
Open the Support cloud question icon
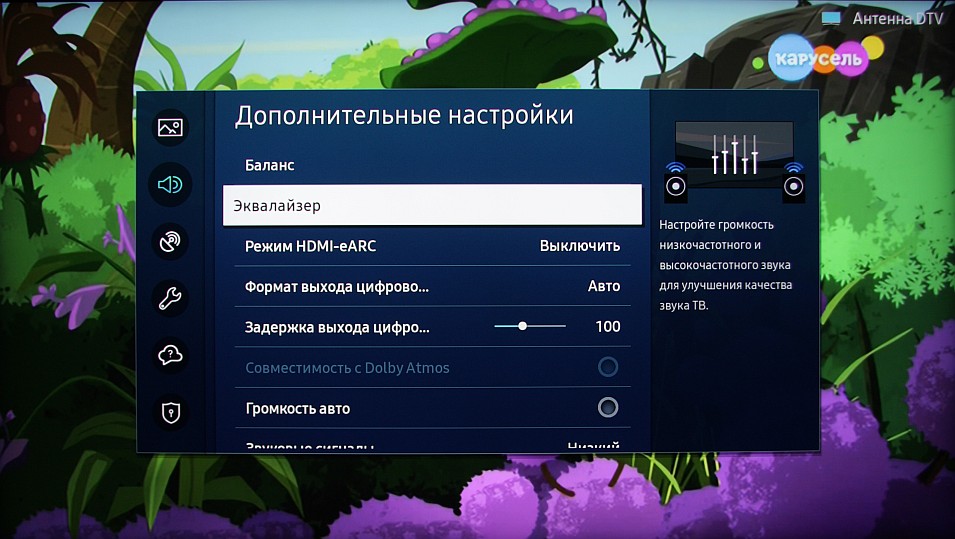tap(170, 355)
